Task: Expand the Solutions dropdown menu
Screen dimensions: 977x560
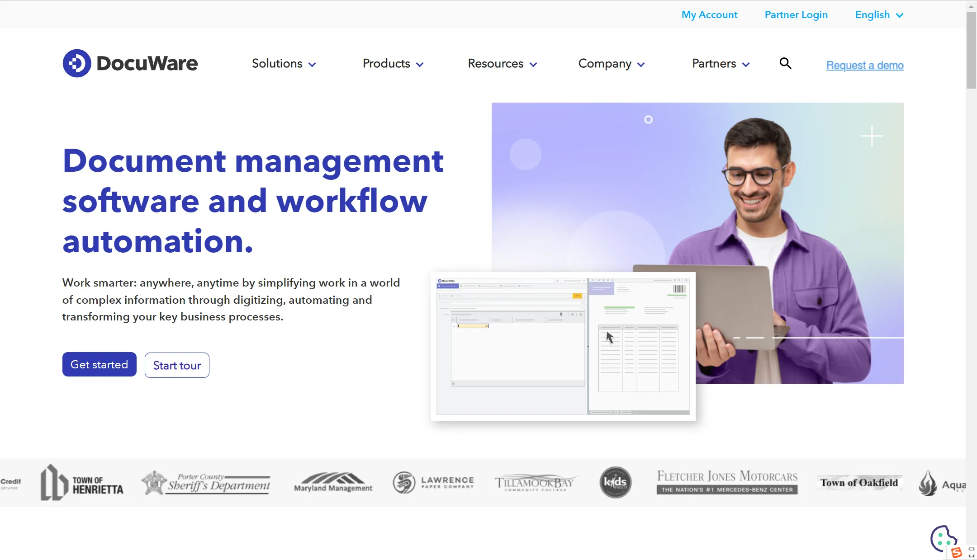Action: [284, 64]
